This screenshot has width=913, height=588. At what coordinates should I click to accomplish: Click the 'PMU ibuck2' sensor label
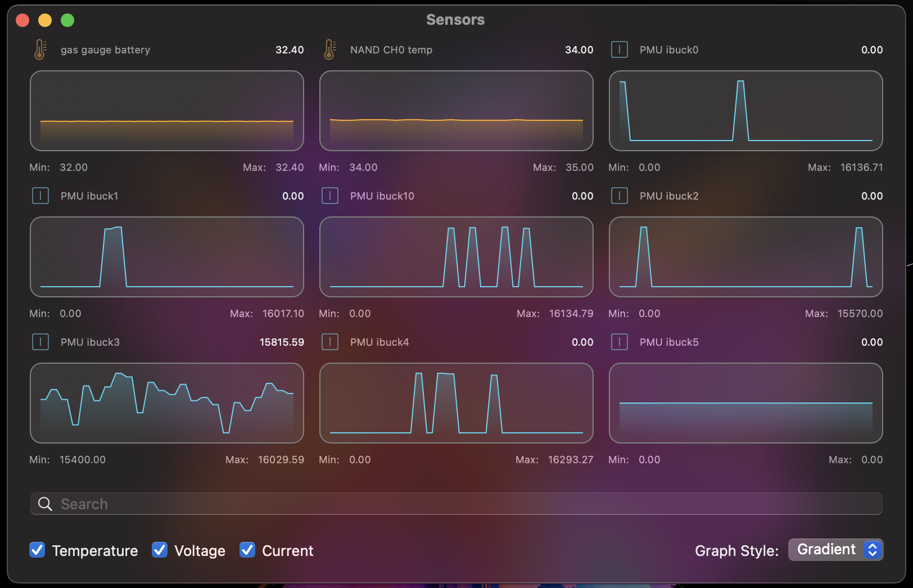coord(669,196)
